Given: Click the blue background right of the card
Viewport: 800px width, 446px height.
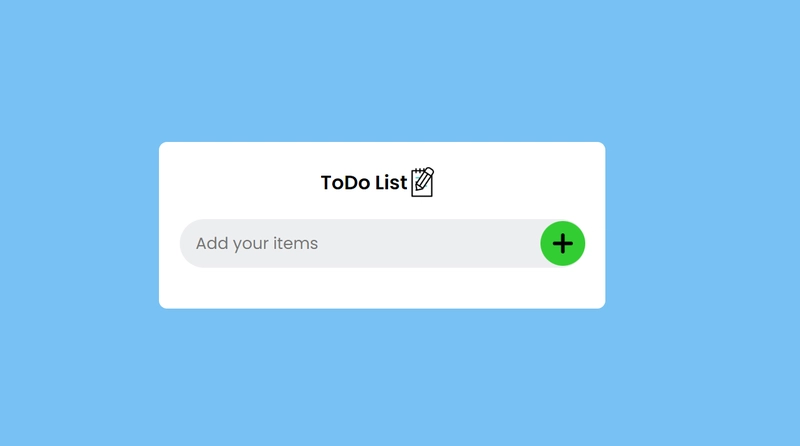Looking at the screenshot, I should click(703, 225).
